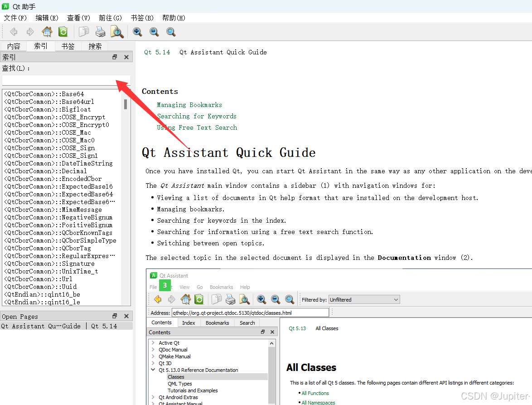Screen dimensions: 532x405
Task: Select <QtCborCommon>::Base64url index entry
Action: coord(49,102)
